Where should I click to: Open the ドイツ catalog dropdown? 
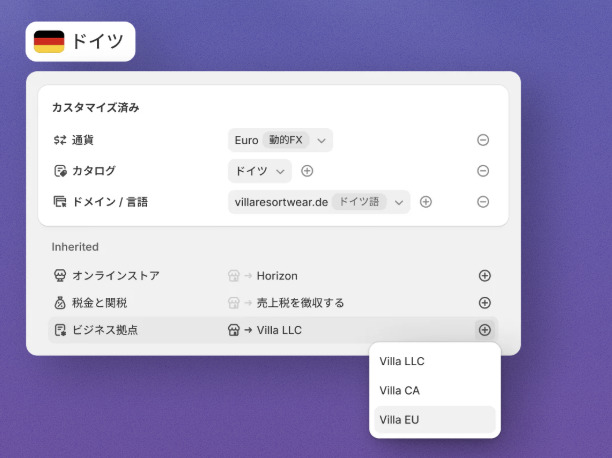click(260, 171)
